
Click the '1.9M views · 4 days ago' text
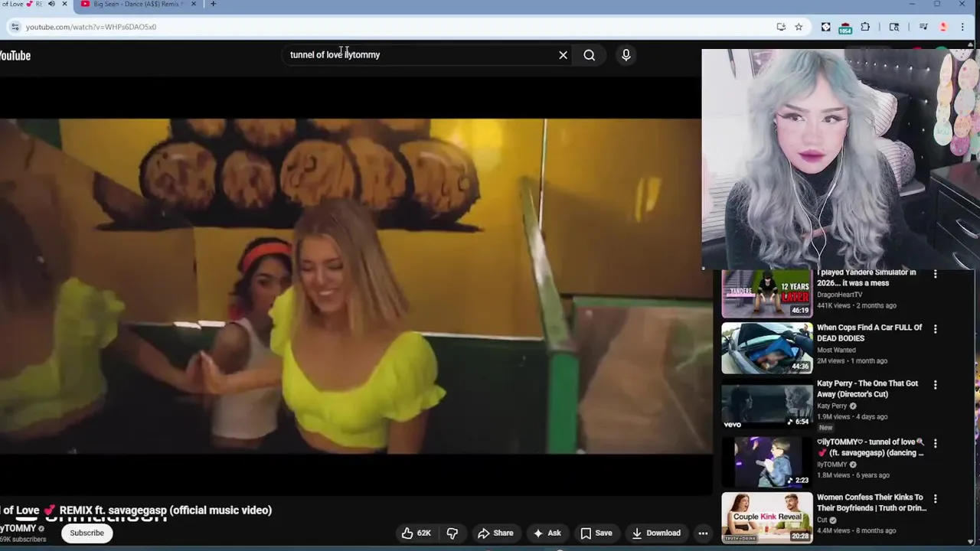pos(852,417)
